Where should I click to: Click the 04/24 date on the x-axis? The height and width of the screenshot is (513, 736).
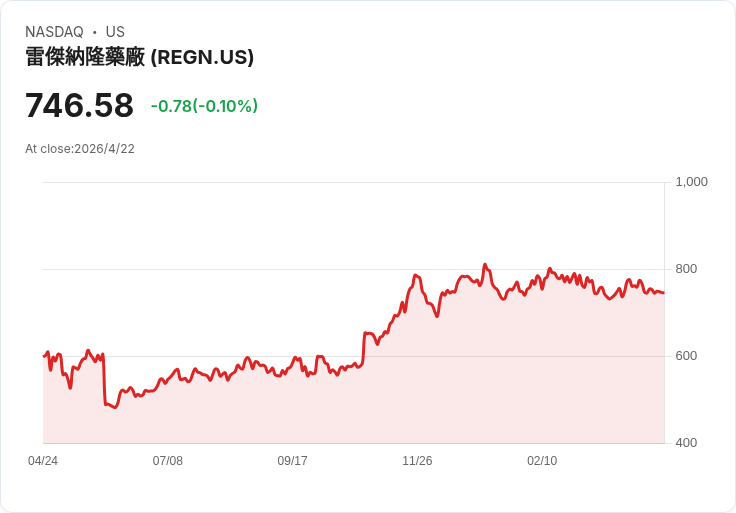[43, 461]
